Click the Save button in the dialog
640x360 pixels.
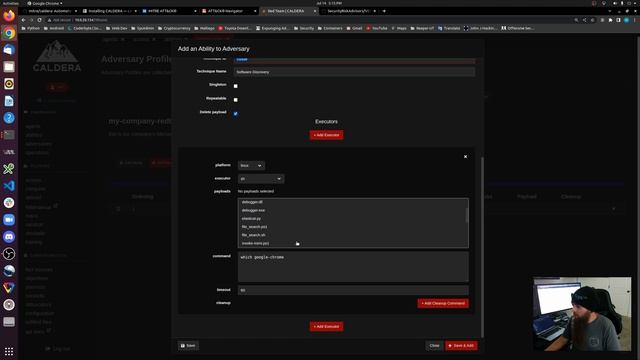coord(188,346)
